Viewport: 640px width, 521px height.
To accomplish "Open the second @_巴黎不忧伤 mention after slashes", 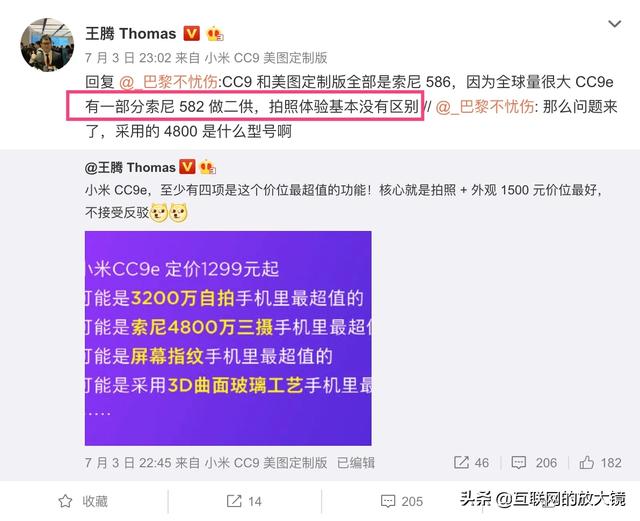I will (x=484, y=107).
